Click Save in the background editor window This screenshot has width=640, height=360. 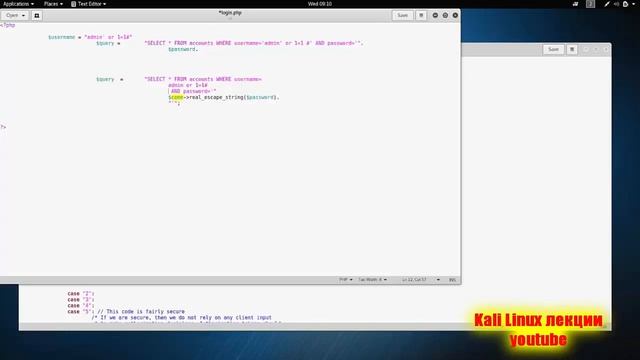553,49
